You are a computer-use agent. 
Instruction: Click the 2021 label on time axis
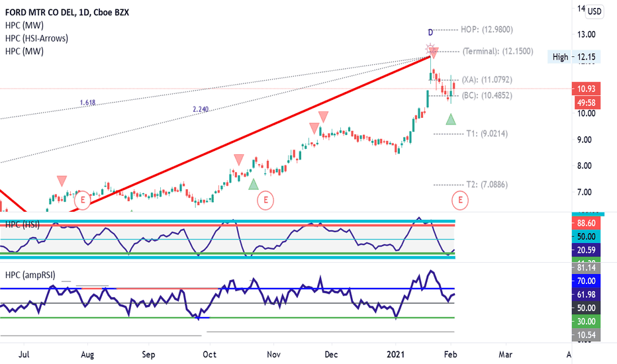[x=395, y=355]
